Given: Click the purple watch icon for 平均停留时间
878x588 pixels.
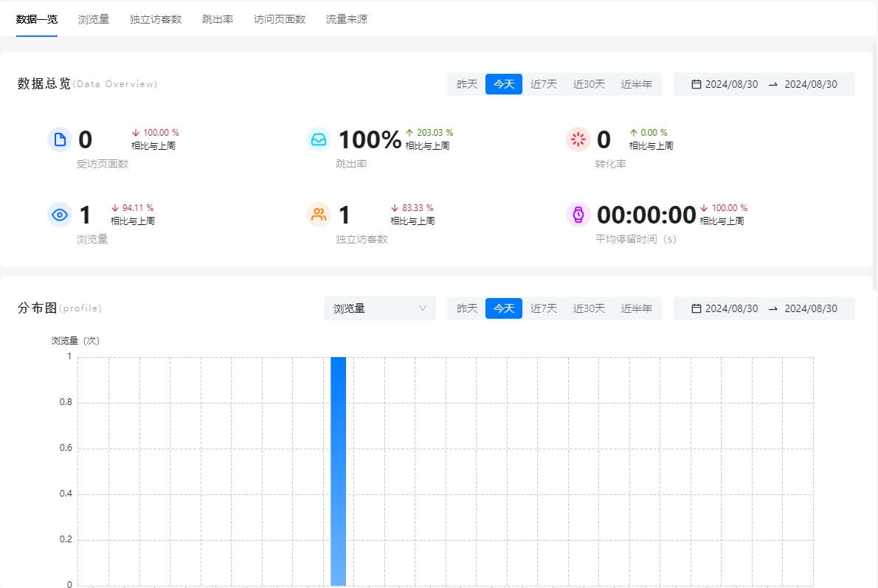Looking at the screenshot, I should tap(578, 215).
